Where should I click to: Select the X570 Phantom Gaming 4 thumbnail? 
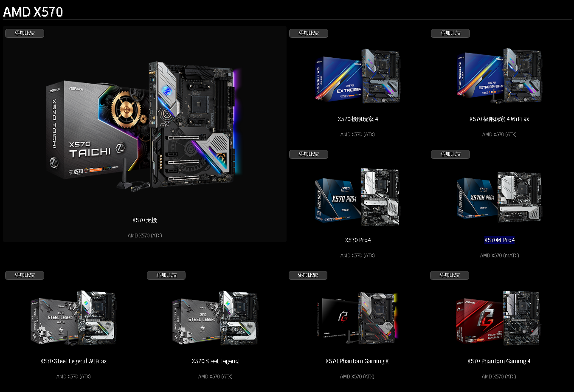click(498, 318)
